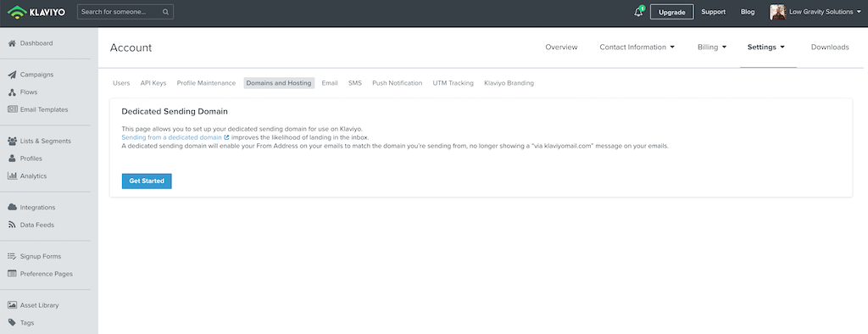The image size is (868, 334).
Task: Follow the Sending from a dedicated domain link
Action: [171, 136]
